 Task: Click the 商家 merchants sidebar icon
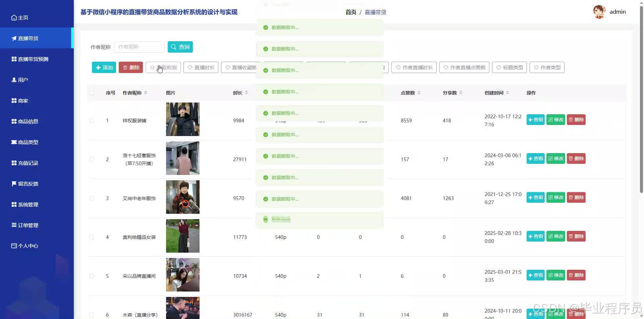14,101
